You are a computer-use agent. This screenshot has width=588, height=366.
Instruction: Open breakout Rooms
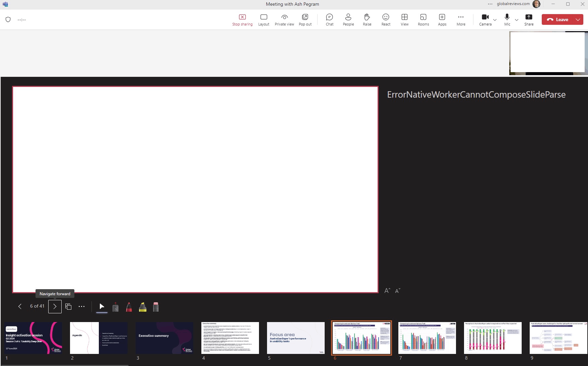423,20
